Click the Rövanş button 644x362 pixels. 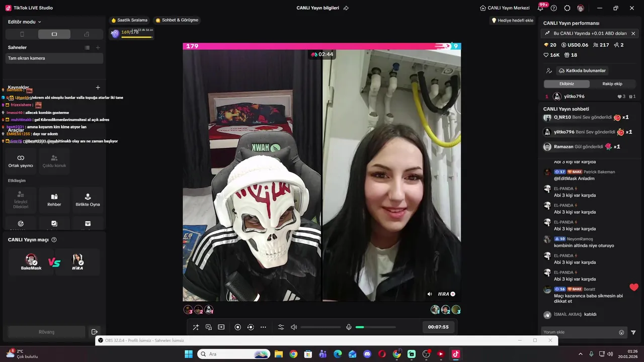46,332
